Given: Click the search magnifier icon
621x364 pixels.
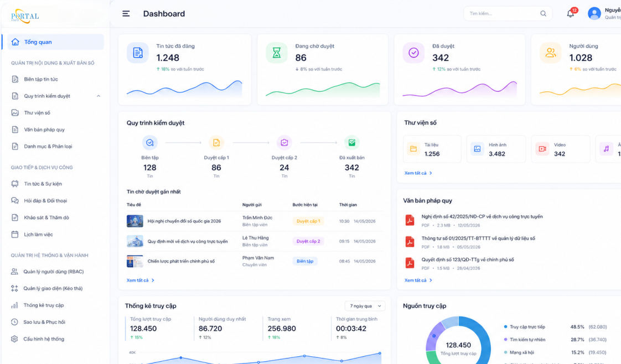Looking at the screenshot, I should 543,13.
